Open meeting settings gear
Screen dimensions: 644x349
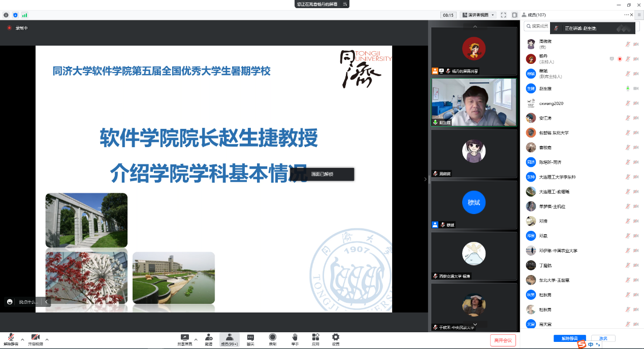336,338
